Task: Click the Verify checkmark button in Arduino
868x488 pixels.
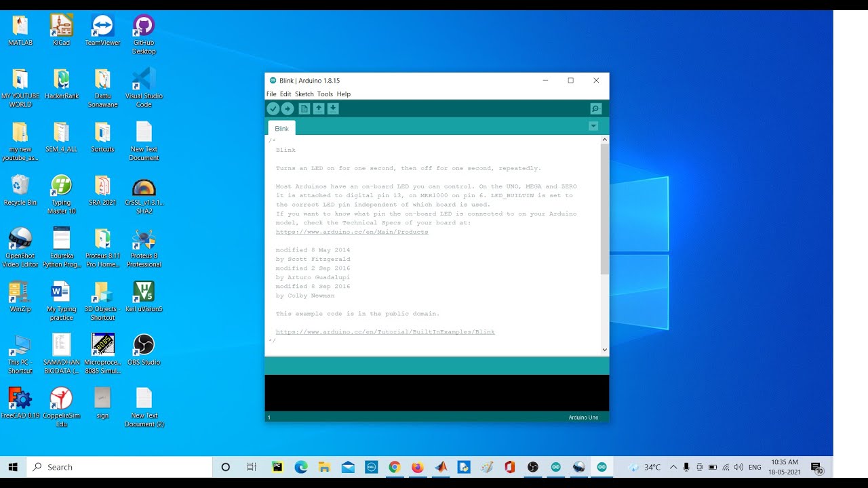Action: point(273,108)
